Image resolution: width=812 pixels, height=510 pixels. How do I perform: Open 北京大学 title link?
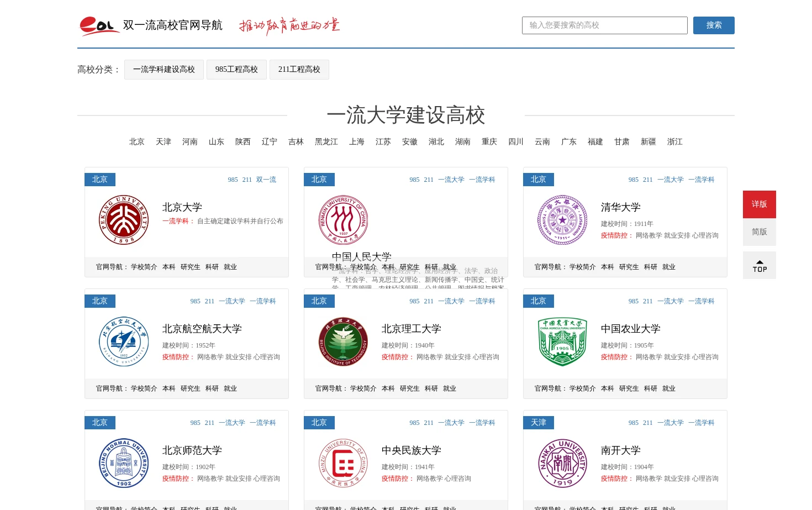(182, 207)
